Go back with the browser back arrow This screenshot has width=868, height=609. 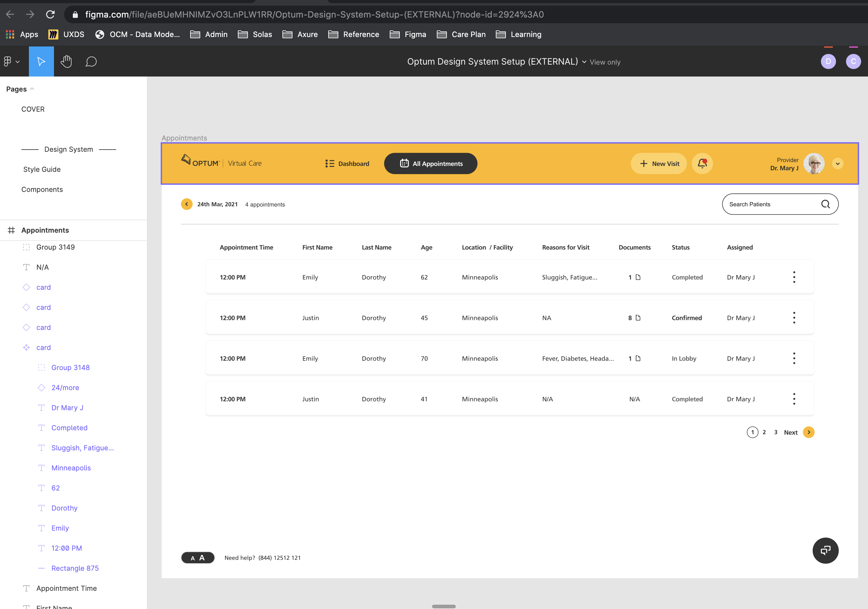click(x=10, y=14)
